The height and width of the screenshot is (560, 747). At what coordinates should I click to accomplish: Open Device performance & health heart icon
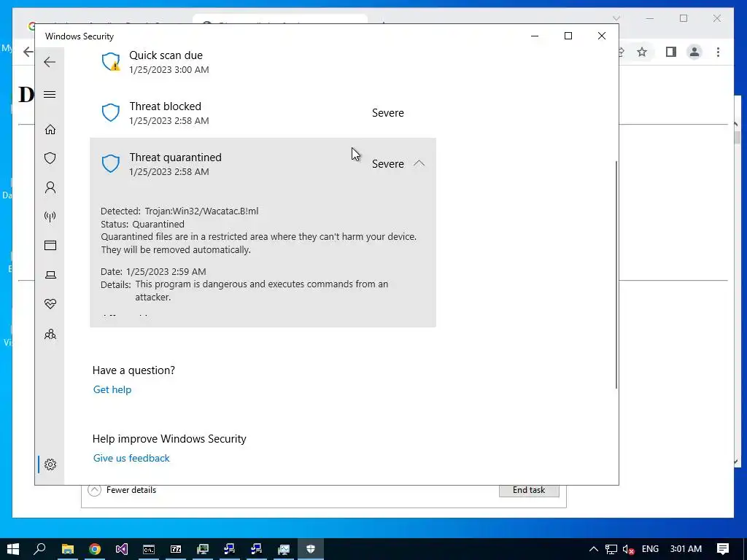click(x=50, y=304)
